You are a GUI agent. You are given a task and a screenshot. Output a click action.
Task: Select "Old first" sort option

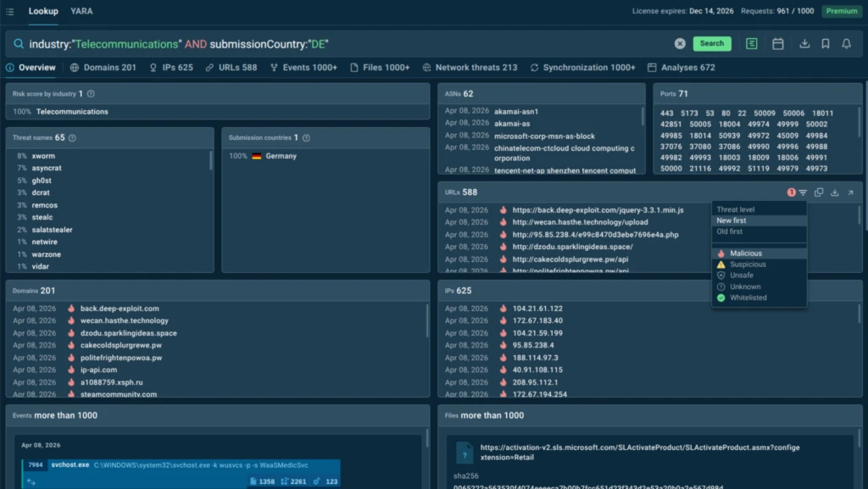[x=731, y=231]
